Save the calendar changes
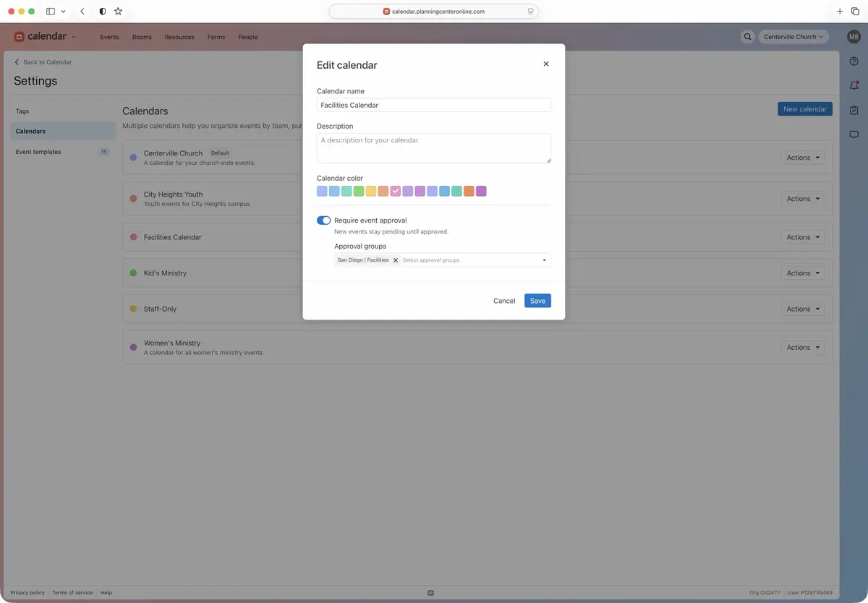The image size is (868, 603). pyautogui.click(x=537, y=301)
